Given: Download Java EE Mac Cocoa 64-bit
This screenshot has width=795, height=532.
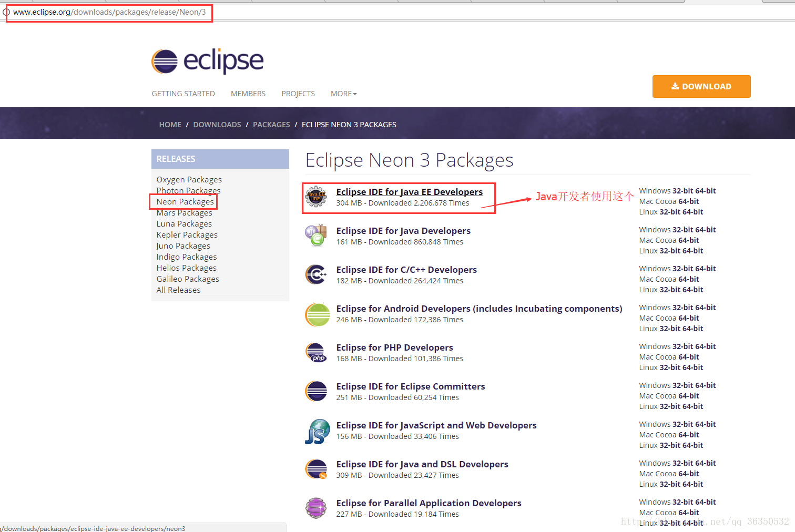Looking at the screenshot, I should coord(689,201).
